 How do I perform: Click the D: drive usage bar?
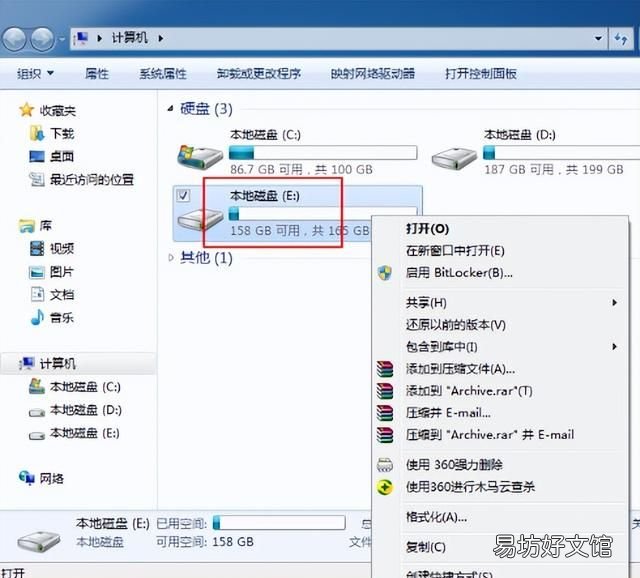(x=561, y=153)
